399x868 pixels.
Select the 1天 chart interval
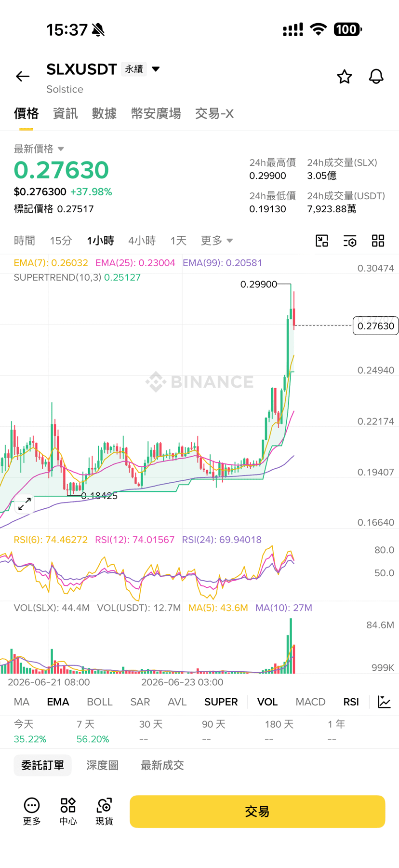click(178, 240)
